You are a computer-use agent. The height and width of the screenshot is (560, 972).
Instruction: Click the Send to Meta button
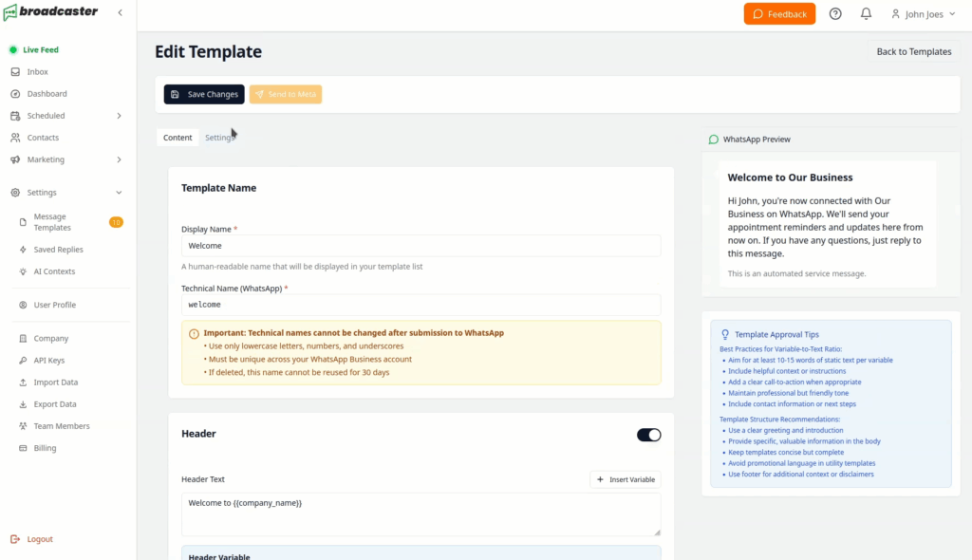click(x=286, y=94)
